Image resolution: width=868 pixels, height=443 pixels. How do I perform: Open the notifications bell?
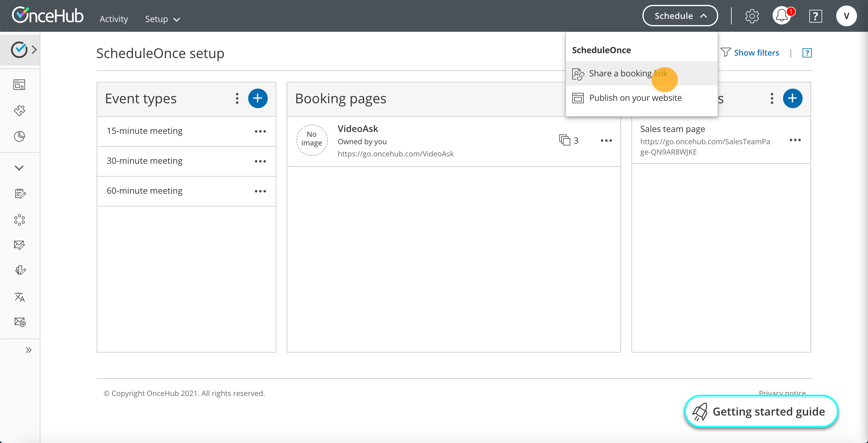point(782,16)
